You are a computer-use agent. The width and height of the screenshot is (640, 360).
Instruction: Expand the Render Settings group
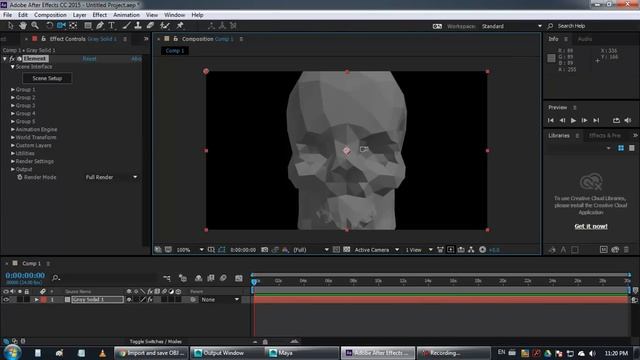tap(13, 161)
